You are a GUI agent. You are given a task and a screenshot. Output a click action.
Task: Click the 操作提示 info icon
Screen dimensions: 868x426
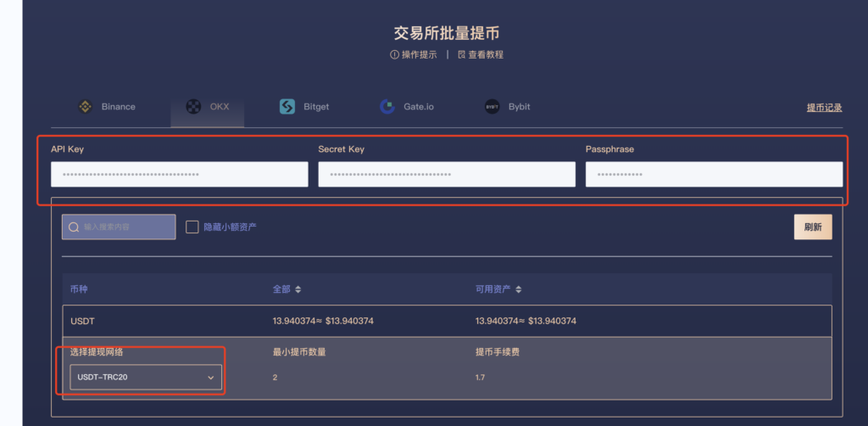pyautogui.click(x=394, y=55)
